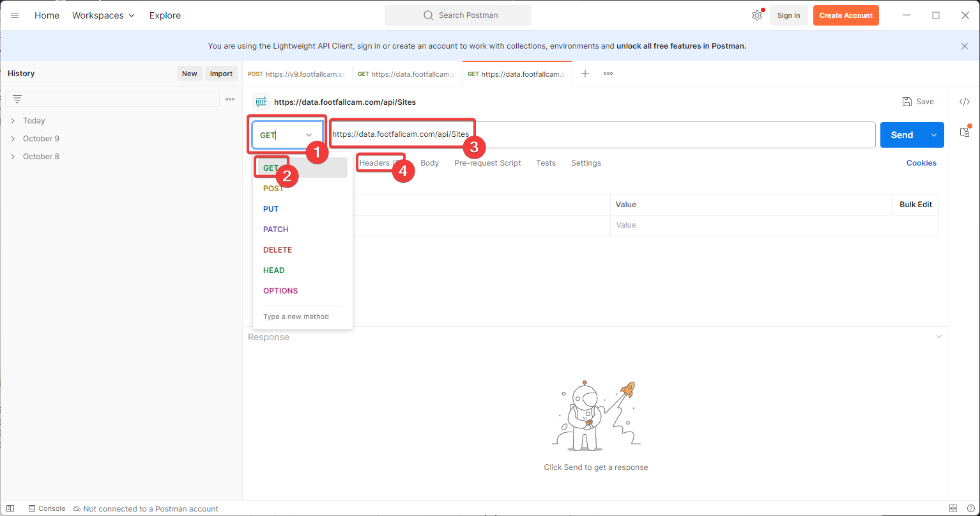Open the hamburger menu icon
The image size is (980, 516).
click(x=15, y=15)
